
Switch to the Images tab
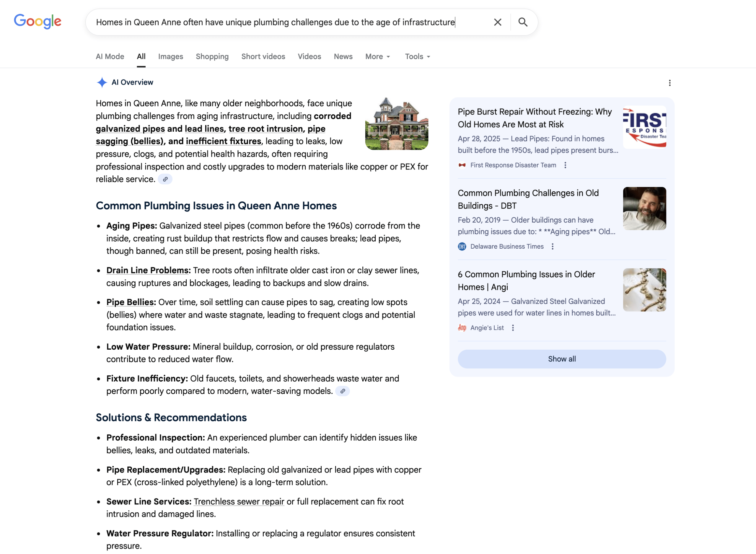pyautogui.click(x=170, y=57)
